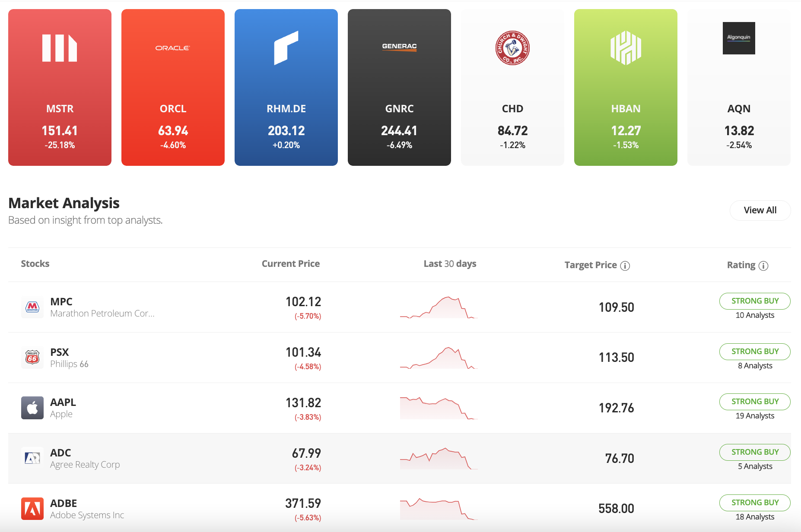This screenshot has height=532, width=801.
Task: Open the AQN Algonquin stock card
Action: point(739,87)
